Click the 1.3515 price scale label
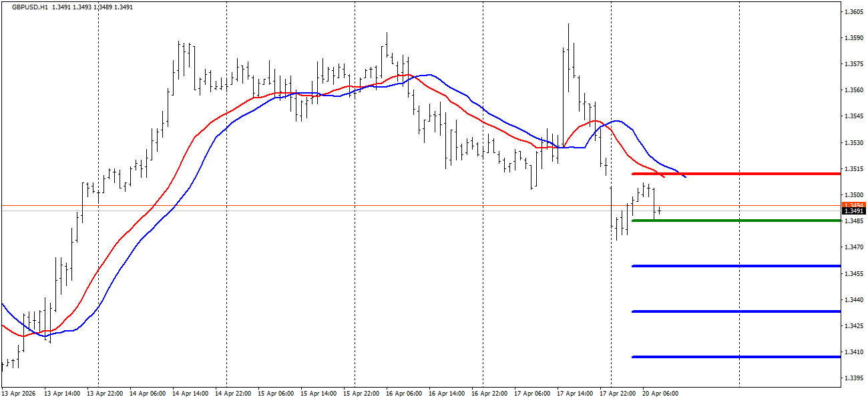Screen dimensions: 868x401 (x=854, y=168)
